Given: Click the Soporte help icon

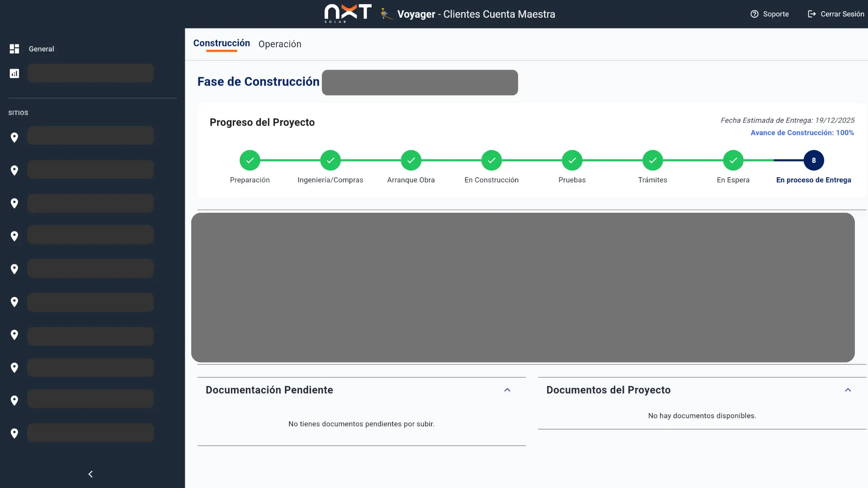Looking at the screenshot, I should coord(755,14).
